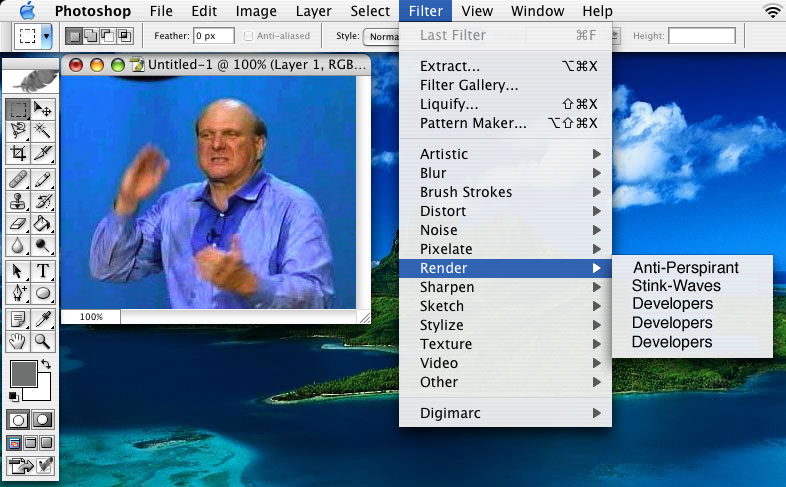Image resolution: width=786 pixels, height=487 pixels.
Task: Select the Dodge tool
Action: [x=43, y=246]
